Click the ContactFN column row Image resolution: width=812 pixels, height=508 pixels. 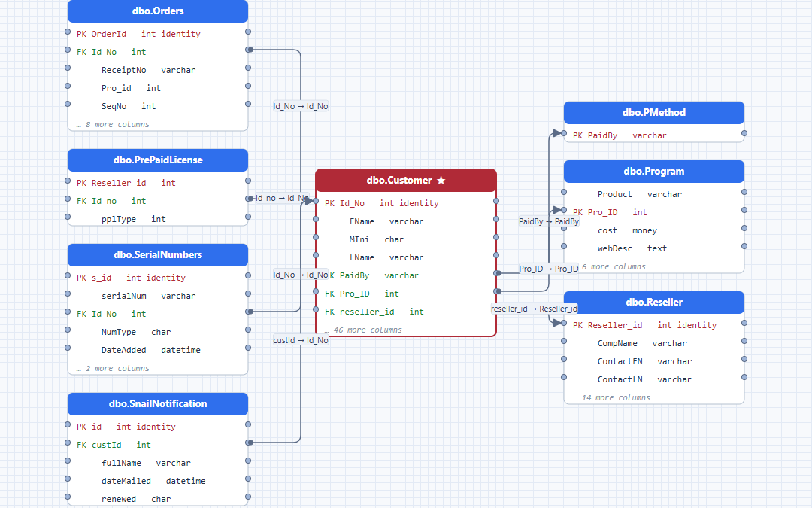coord(654,361)
